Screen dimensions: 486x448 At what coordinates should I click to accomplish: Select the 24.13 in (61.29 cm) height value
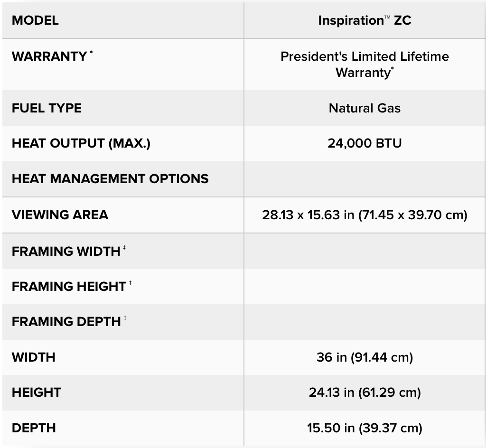tap(364, 392)
